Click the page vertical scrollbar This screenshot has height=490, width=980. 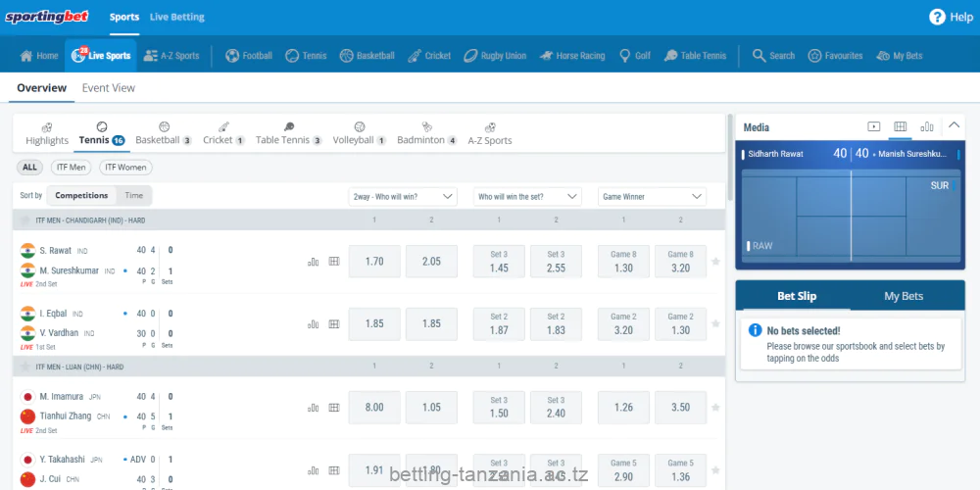(730, 156)
